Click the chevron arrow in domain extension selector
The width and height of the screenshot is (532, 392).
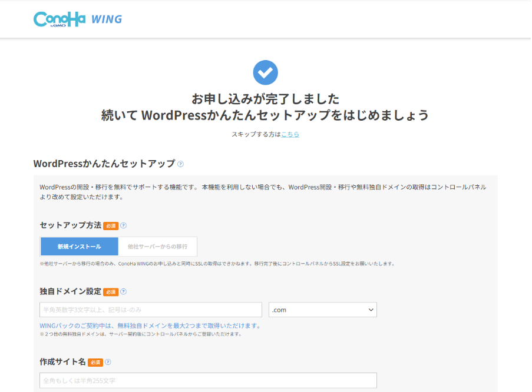(371, 310)
